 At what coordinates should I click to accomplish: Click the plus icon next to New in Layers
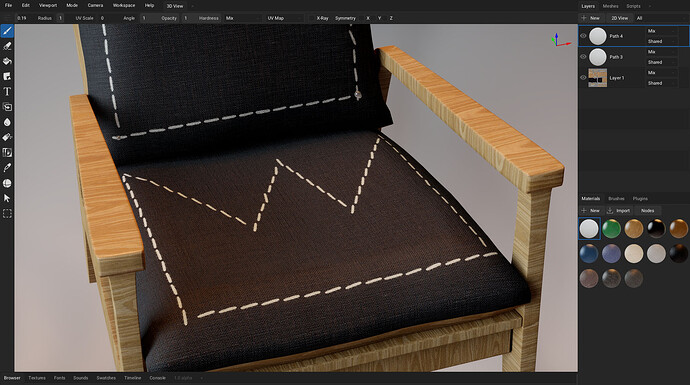tap(584, 18)
